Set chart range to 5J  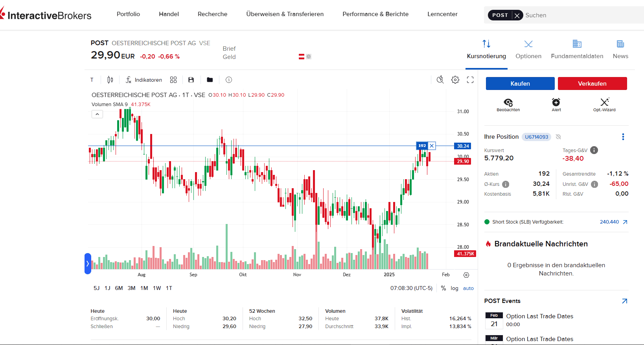(97, 288)
